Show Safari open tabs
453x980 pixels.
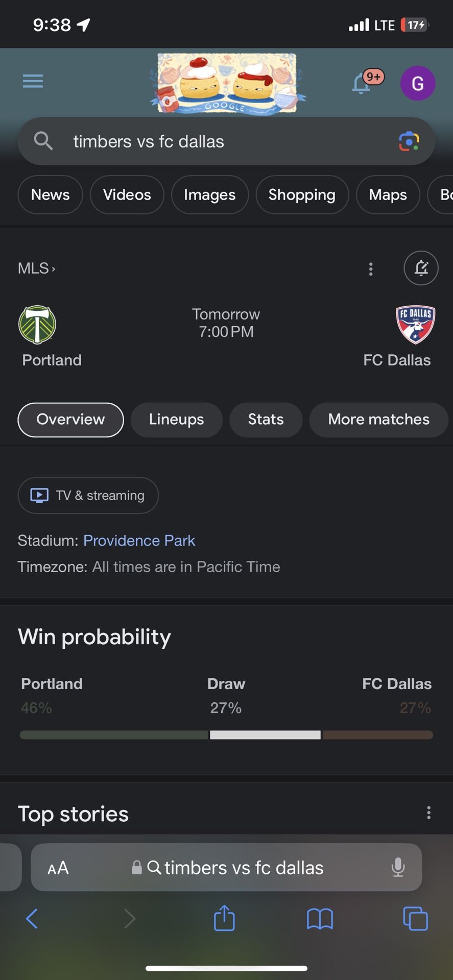[415, 918]
